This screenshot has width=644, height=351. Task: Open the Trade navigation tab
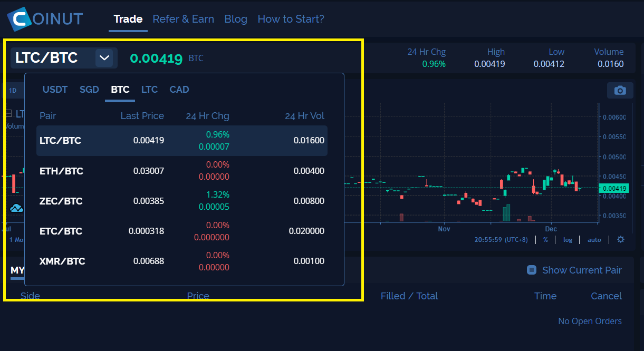tap(128, 19)
